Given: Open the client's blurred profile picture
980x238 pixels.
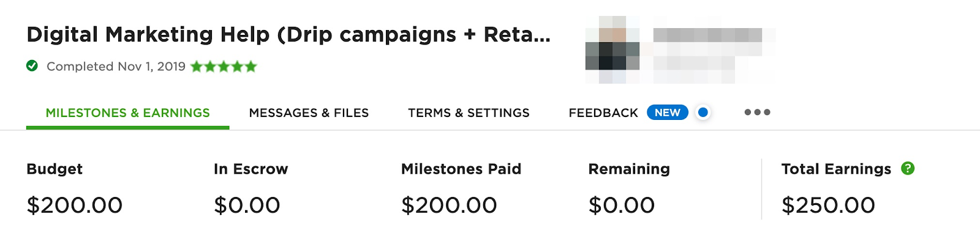Looking at the screenshot, I should [612, 50].
